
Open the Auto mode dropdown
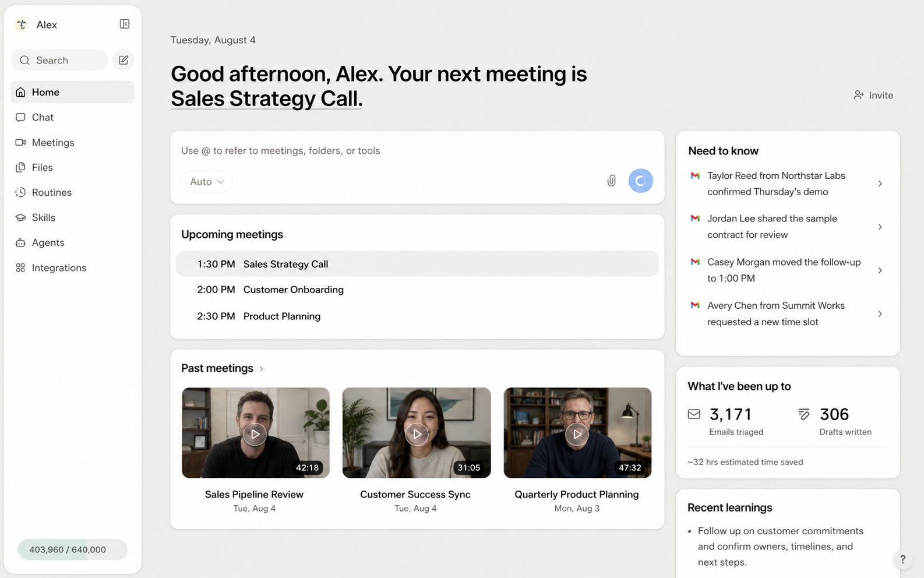207,182
